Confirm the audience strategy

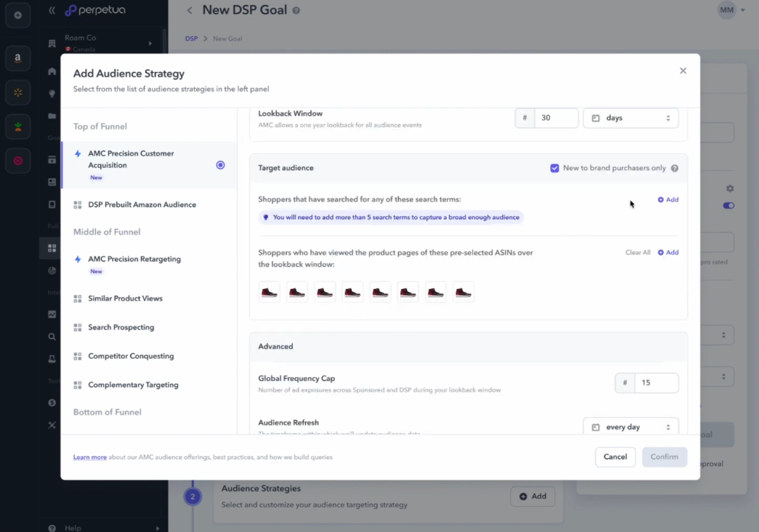[x=664, y=457]
